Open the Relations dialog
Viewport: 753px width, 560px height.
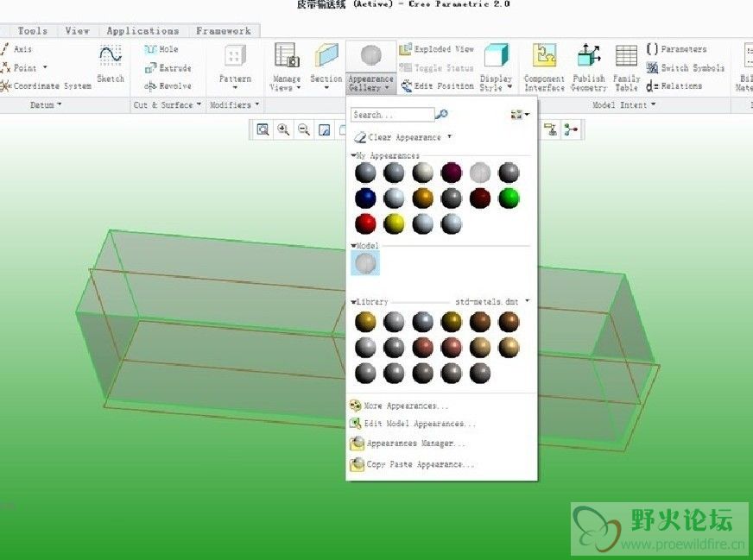point(674,86)
